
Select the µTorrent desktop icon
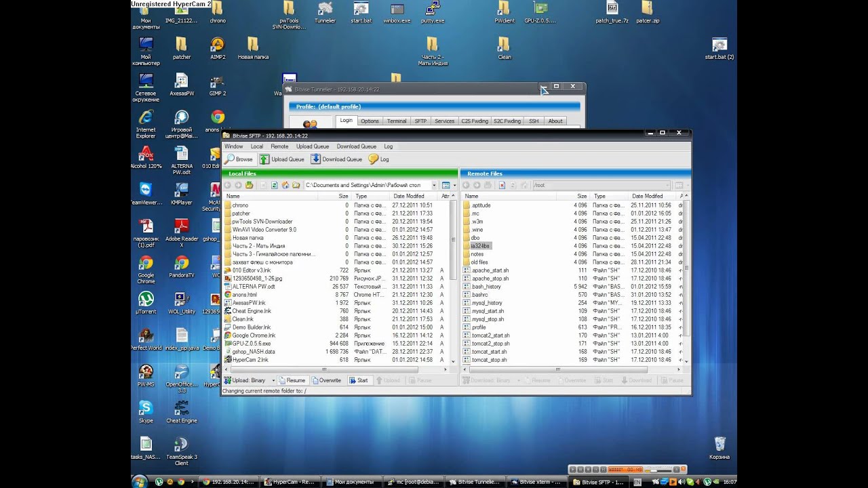[146, 303]
